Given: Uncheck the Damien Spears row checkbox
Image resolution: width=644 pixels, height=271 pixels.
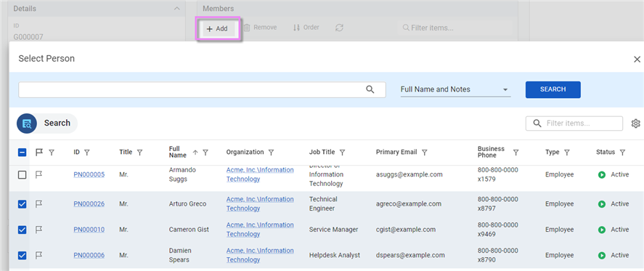Looking at the screenshot, I should (23, 255).
